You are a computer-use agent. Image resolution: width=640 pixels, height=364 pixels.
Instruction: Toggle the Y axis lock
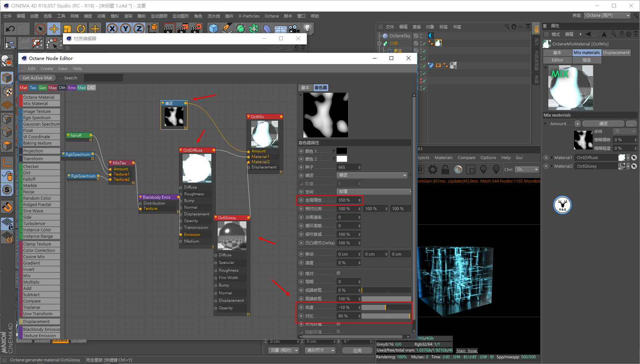[x=126, y=29]
